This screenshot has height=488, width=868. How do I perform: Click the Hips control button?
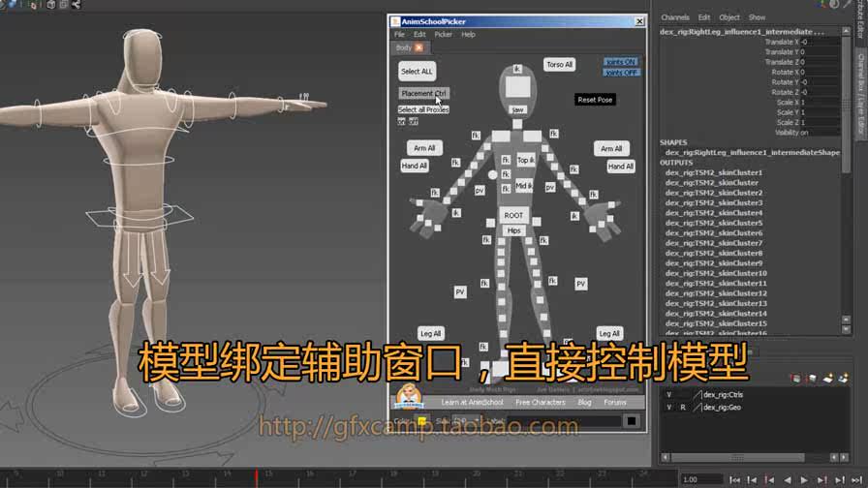(x=513, y=230)
